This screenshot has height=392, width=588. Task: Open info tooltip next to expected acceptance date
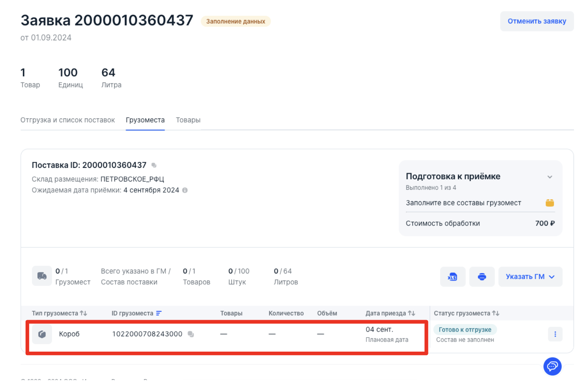(185, 190)
